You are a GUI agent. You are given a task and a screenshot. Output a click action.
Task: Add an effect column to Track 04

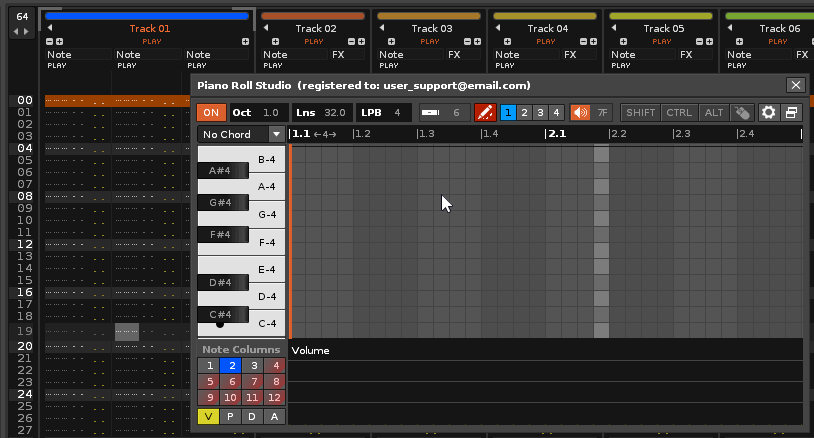tap(593, 42)
